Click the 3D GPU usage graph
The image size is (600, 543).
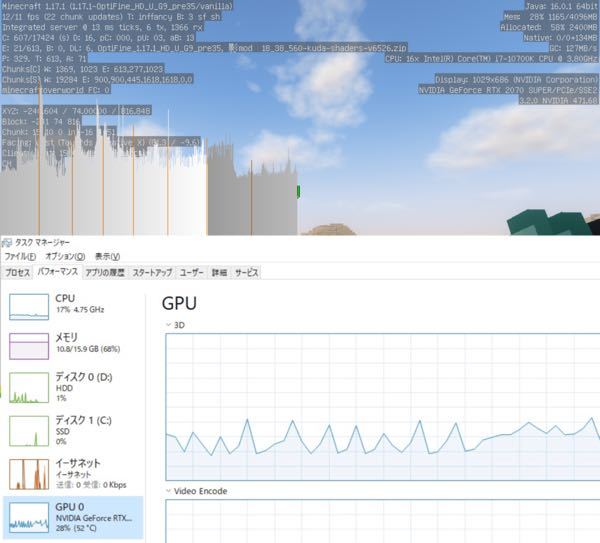point(383,407)
